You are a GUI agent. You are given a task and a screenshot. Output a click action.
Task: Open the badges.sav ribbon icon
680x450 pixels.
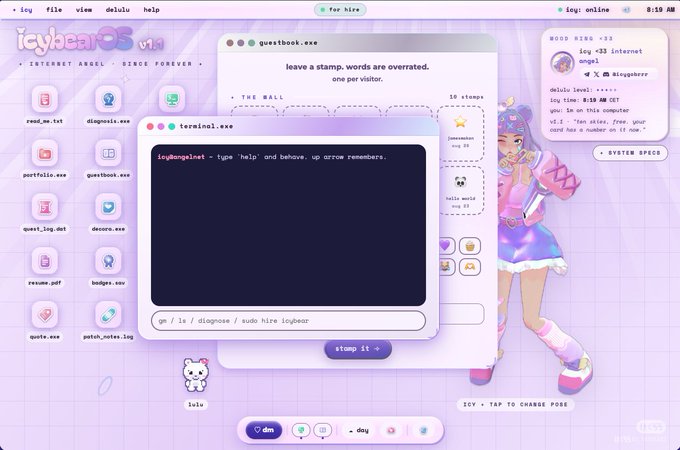click(108, 261)
